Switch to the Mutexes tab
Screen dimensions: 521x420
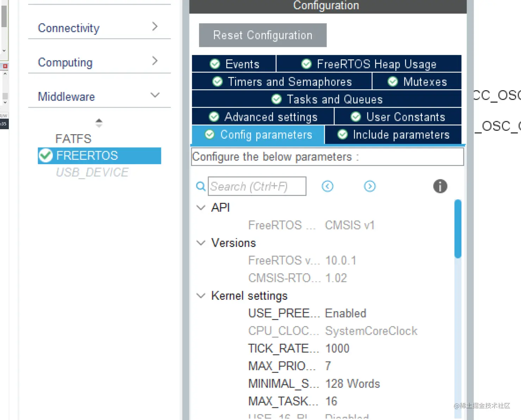click(417, 81)
